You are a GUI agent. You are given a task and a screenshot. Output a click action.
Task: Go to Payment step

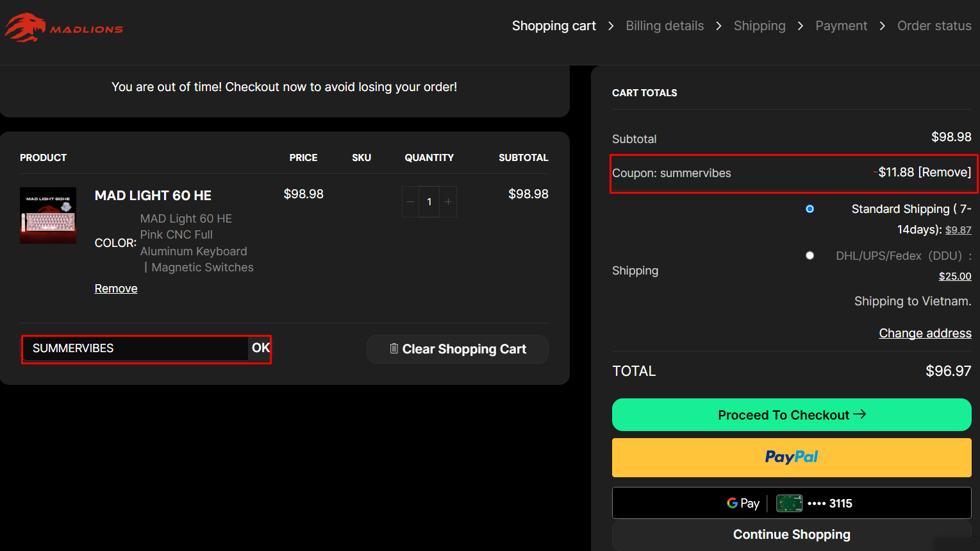tap(841, 26)
